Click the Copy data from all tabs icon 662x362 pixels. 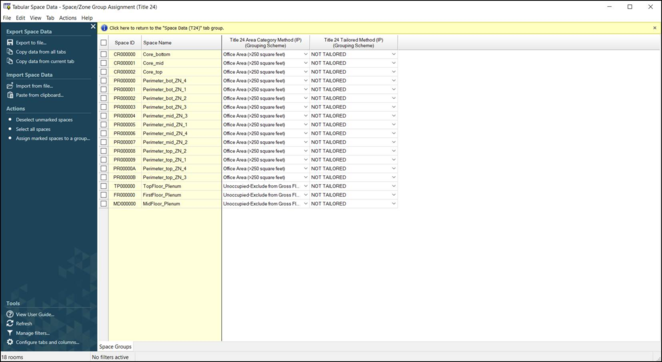click(10, 52)
